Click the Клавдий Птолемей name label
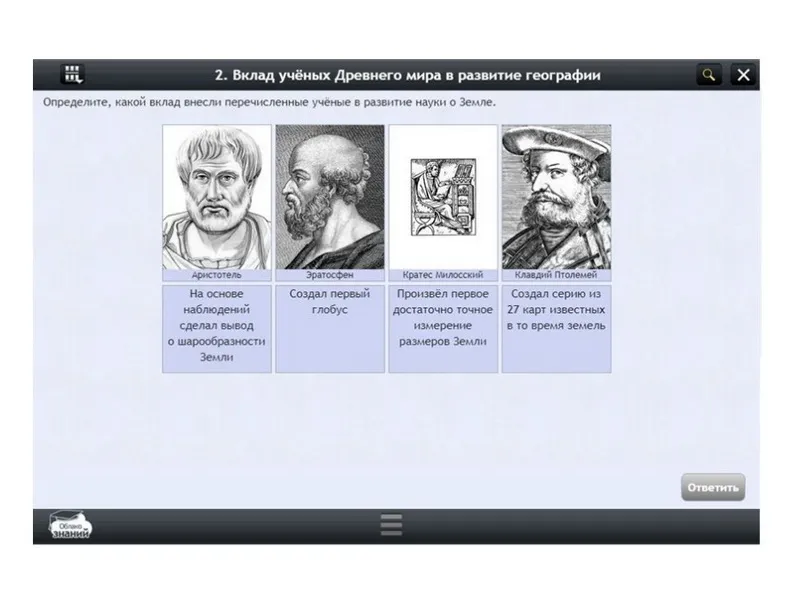Screen dimensions: 800x600 tap(556, 274)
